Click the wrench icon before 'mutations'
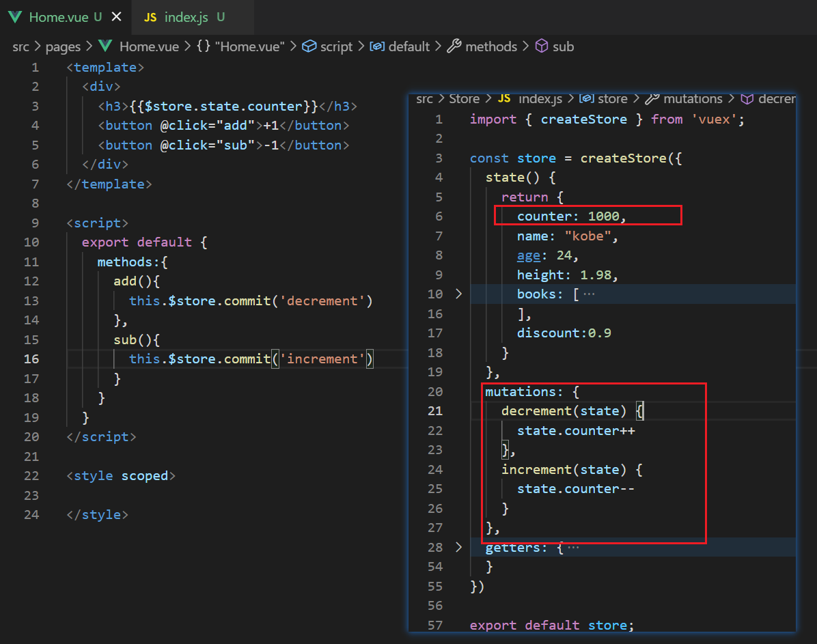 point(652,98)
